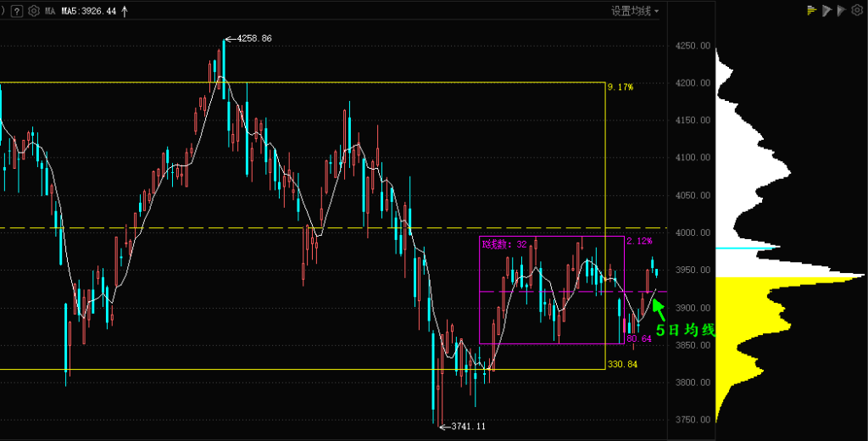This screenshot has height=441, width=868.
Task: Click the 4258.86 high price label
Action: coord(254,39)
